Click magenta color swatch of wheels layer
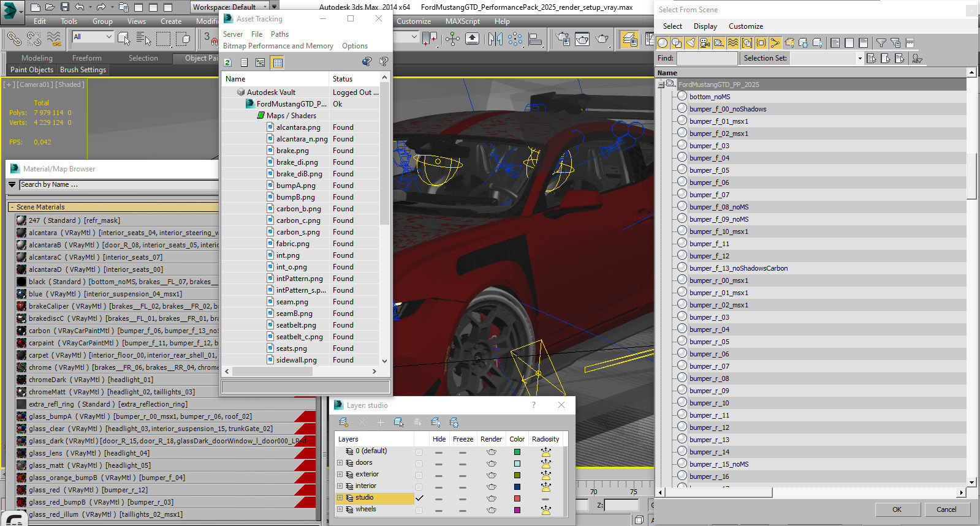980x526 pixels. (x=517, y=510)
